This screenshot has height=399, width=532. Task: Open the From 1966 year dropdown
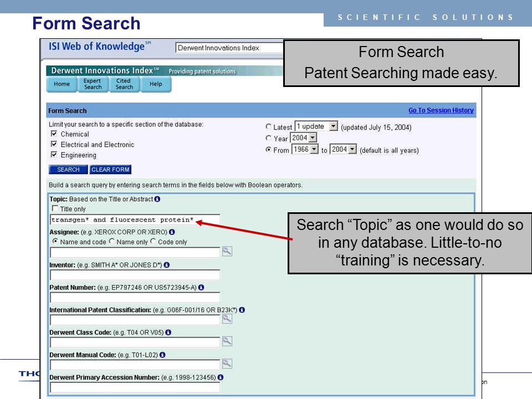[x=305, y=149]
